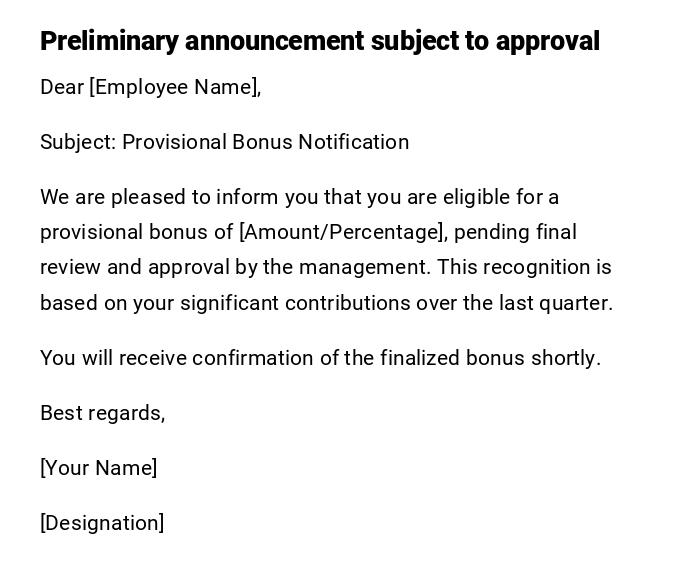Click the "Provisional Bonus Notification" text
Viewport: 700px width, 586px height.
tap(266, 142)
